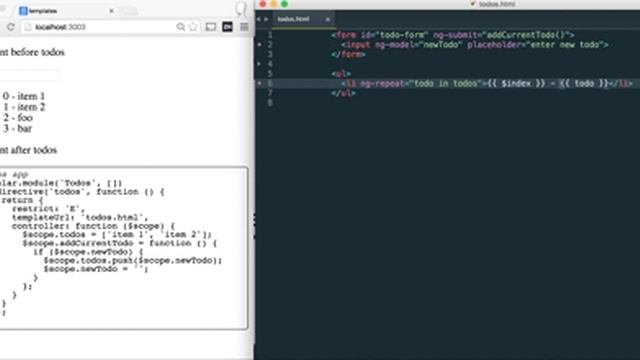Click the cast screen icon in browser toolbar
The height and width of the screenshot is (360, 640).
point(211,27)
